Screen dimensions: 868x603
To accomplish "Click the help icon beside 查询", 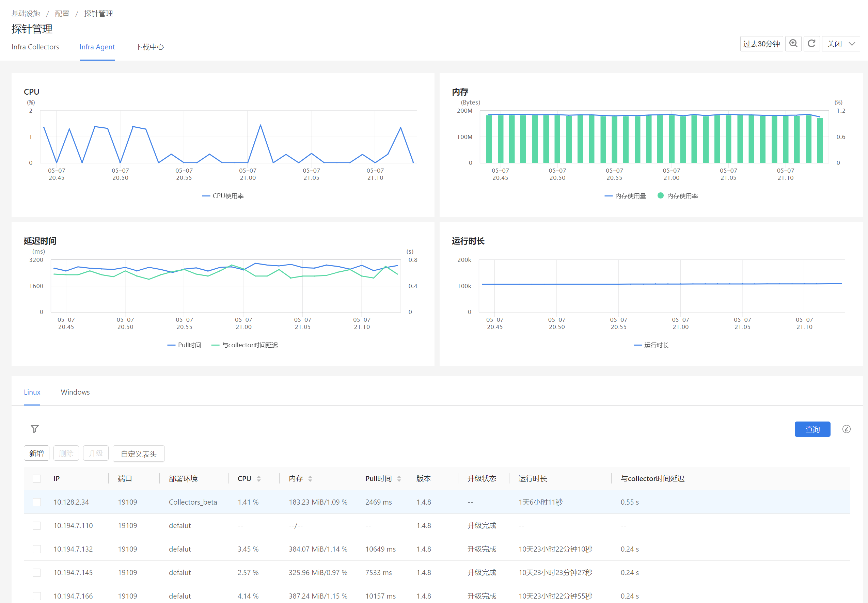I will pos(847,429).
